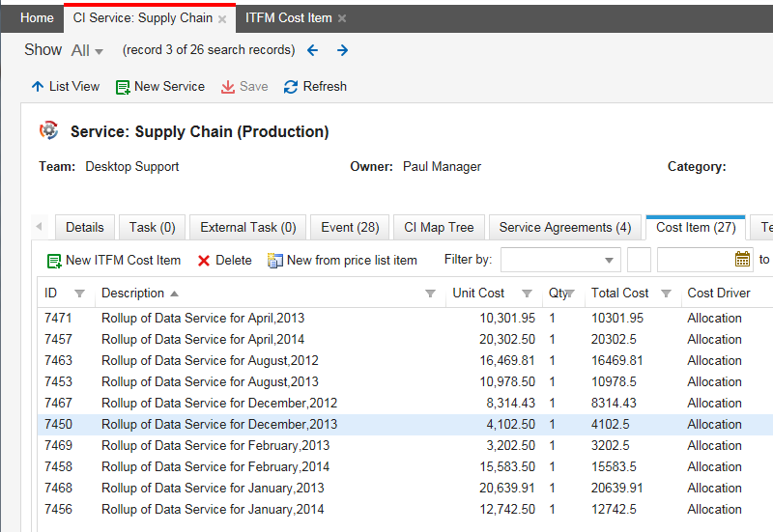Click the Refresh toolbar icon
Viewport: 773px width, 532px height.
pos(290,87)
